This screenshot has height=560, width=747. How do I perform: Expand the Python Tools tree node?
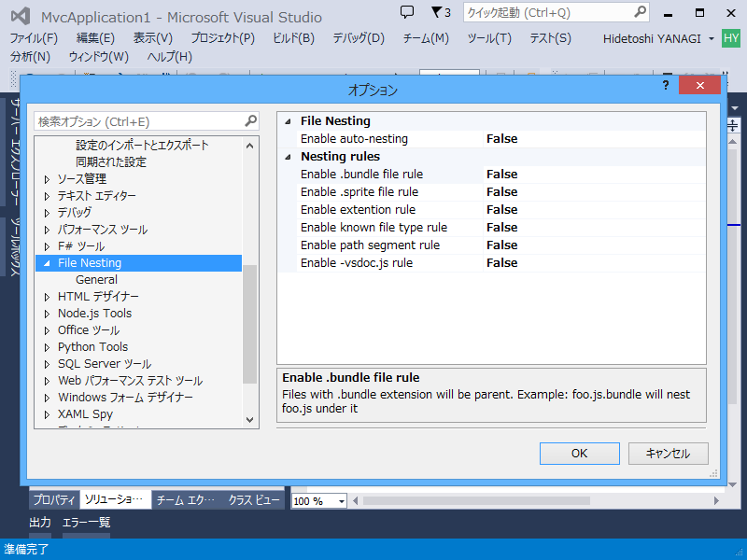[x=48, y=347]
